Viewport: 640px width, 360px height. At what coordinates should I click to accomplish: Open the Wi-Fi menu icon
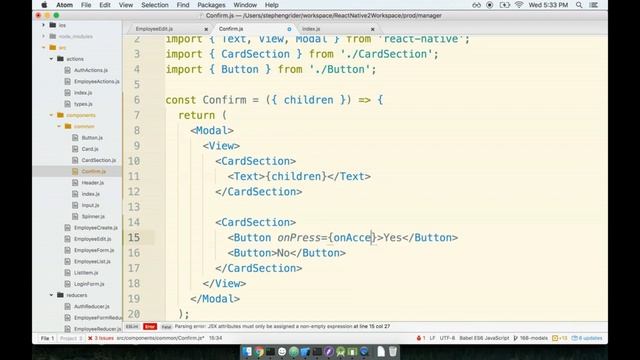click(519, 5)
